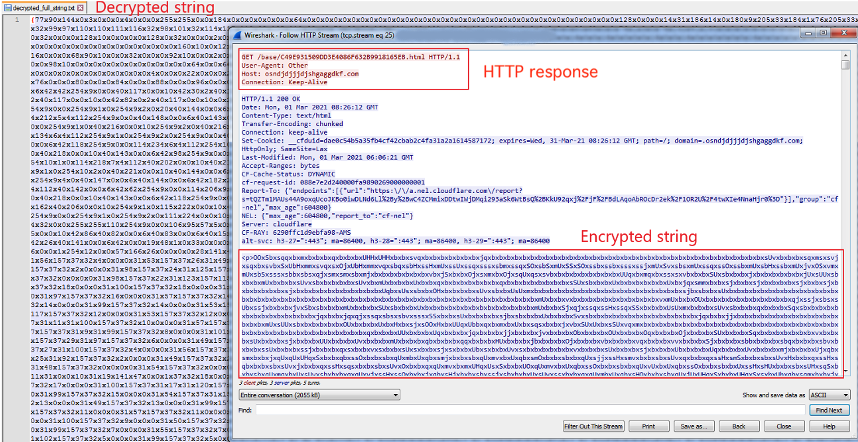Click the Save as... button
The height and width of the screenshot is (442, 858).
click(x=694, y=426)
